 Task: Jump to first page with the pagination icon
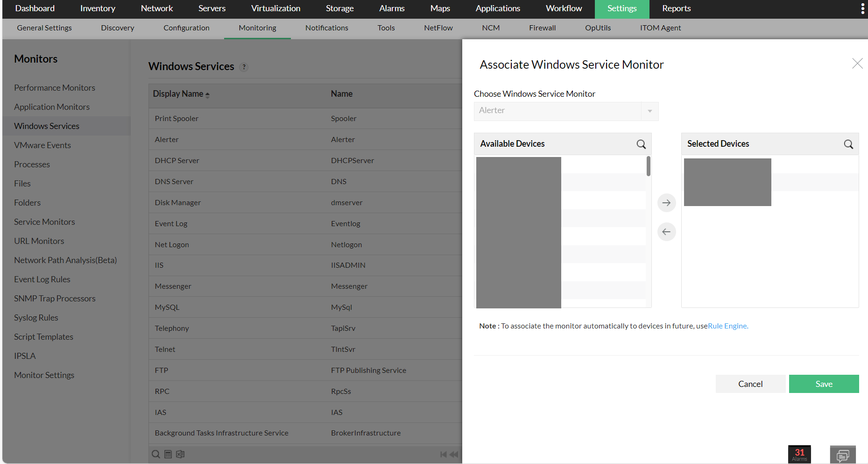tap(443, 454)
